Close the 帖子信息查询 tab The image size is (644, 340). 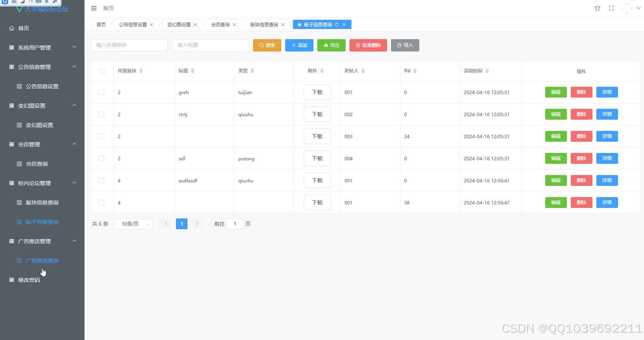(344, 24)
